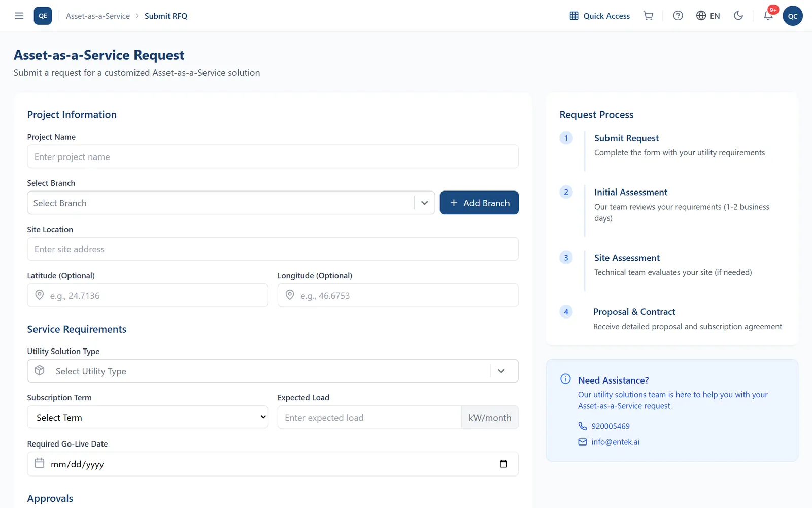Click the QE logo icon
812x508 pixels.
[43, 16]
